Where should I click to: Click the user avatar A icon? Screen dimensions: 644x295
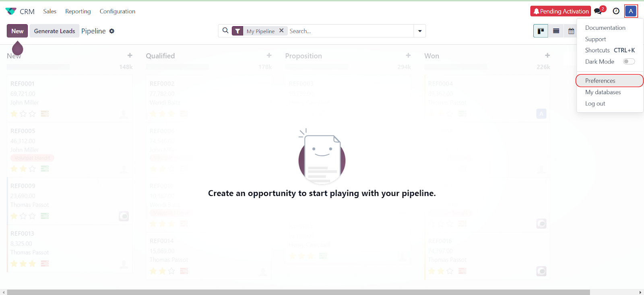point(631,11)
